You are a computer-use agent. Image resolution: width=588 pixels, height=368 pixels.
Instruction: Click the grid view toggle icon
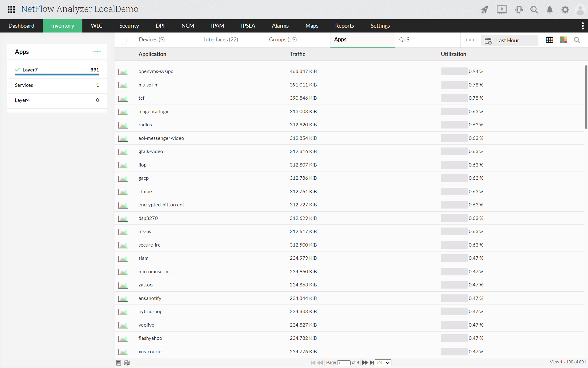pyautogui.click(x=549, y=40)
